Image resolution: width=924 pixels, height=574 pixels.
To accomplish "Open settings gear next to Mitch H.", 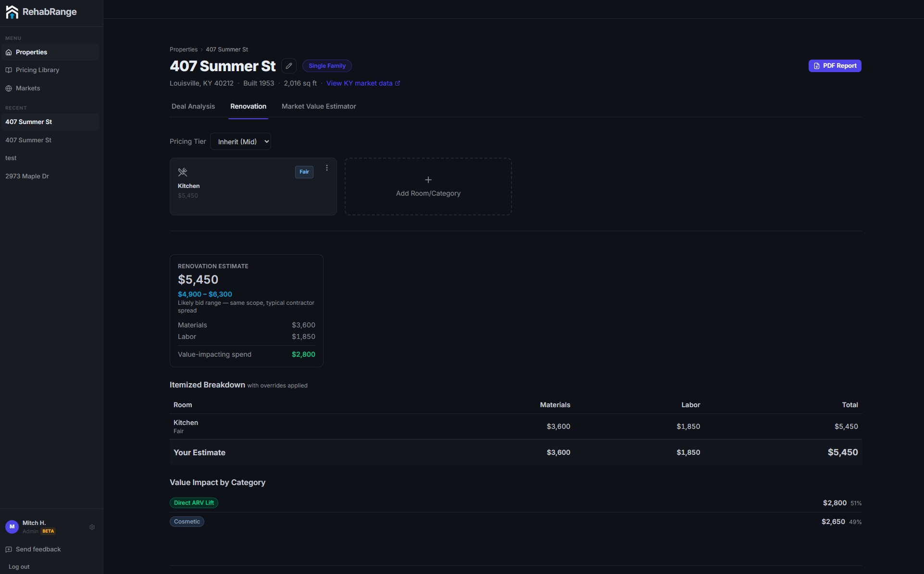I will tap(92, 527).
